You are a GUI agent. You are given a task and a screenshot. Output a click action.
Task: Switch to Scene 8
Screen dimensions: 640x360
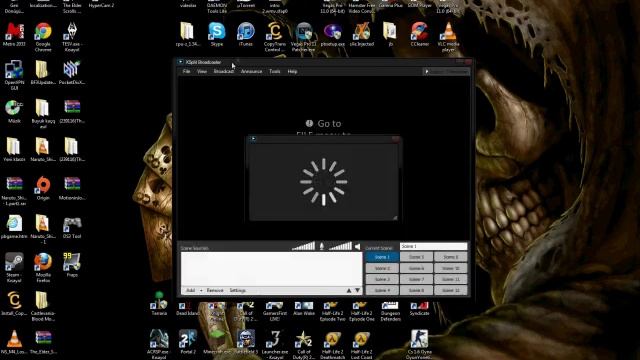click(x=416, y=290)
